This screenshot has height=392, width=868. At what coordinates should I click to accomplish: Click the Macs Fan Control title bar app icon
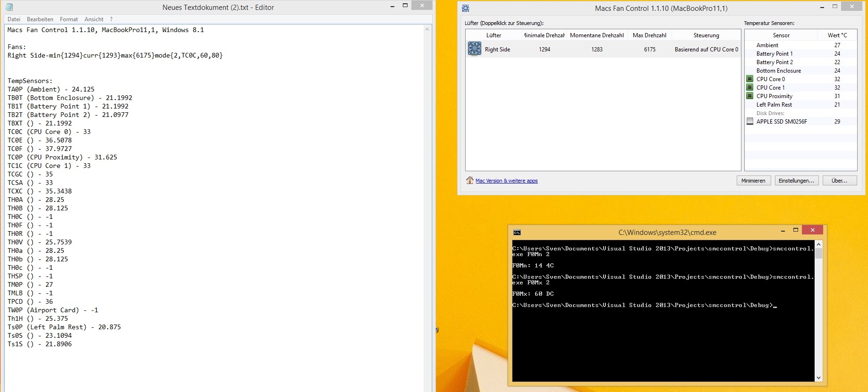[x=466, y=8]
